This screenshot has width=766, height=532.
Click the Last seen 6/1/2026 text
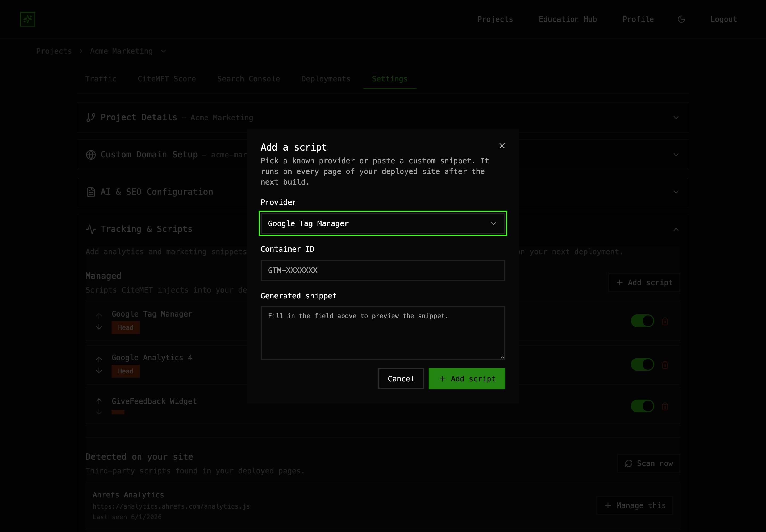(x=127, y=517)
